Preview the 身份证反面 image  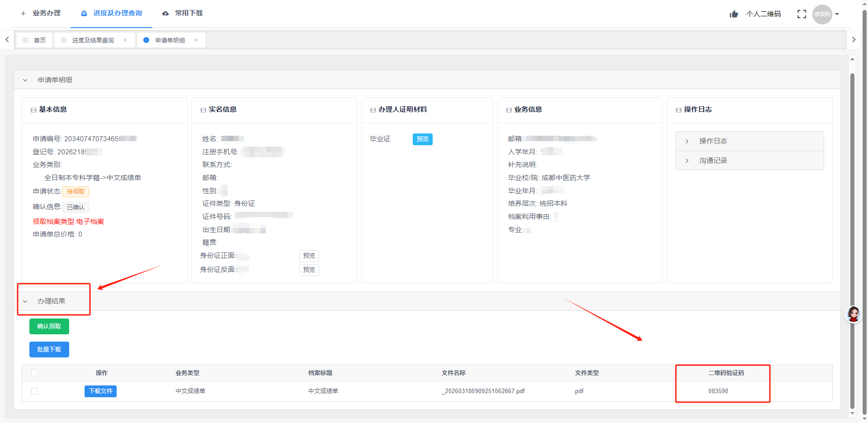pos(309,270)
